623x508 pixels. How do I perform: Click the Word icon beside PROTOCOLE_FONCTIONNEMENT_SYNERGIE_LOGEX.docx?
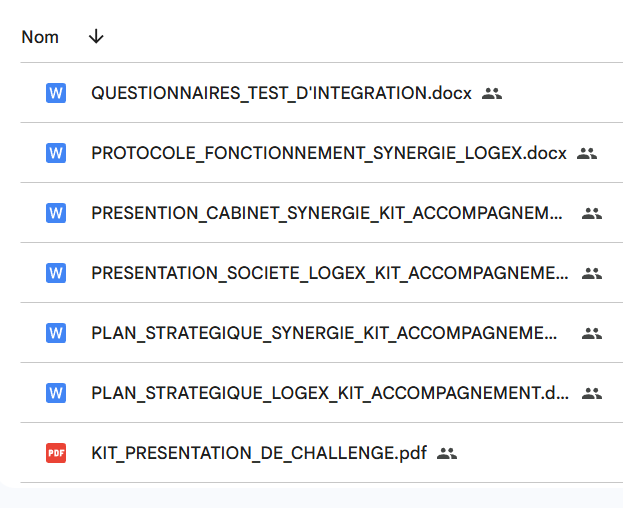[56, 153]
